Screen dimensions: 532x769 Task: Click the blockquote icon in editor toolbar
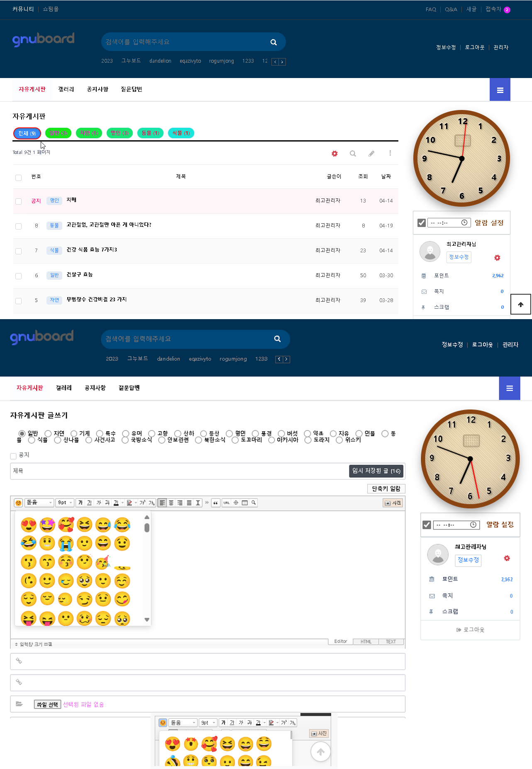click(x=215, y=503)
